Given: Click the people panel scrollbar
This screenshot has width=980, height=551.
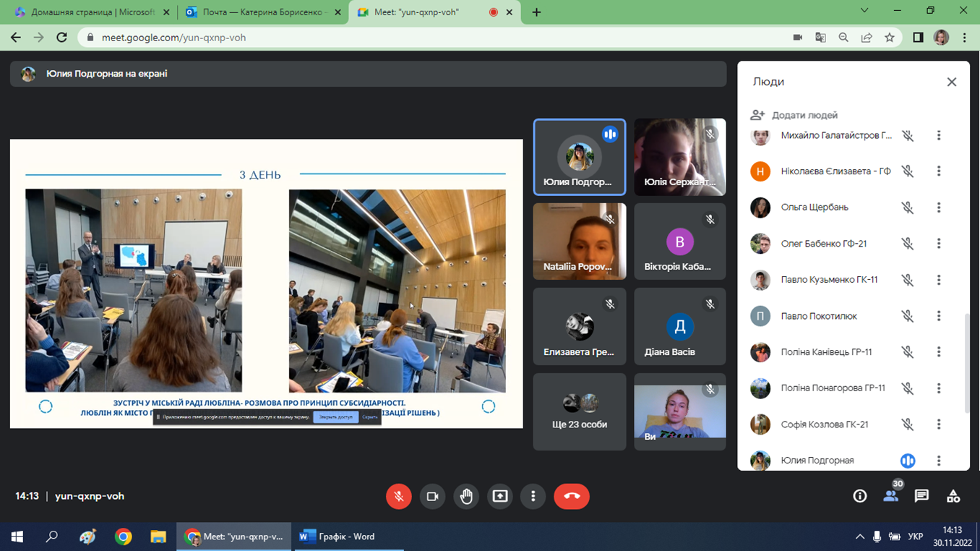Looking at the screenshot, I should [x=966, y=362].
